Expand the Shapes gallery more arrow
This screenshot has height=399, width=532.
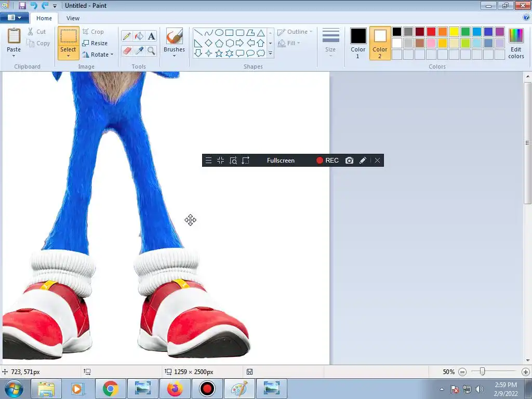click(x=270, y=54)
